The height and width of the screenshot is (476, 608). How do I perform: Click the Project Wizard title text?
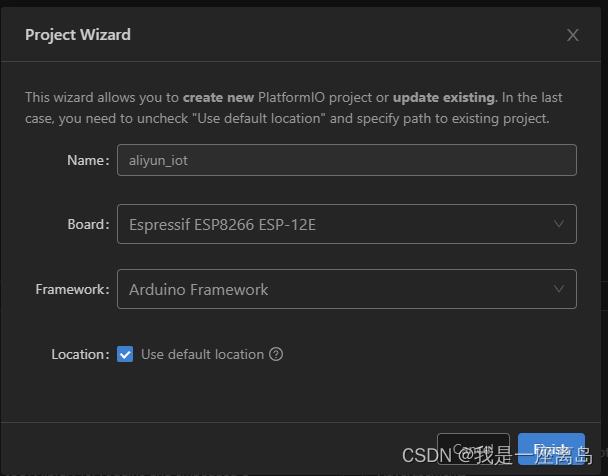78,35
